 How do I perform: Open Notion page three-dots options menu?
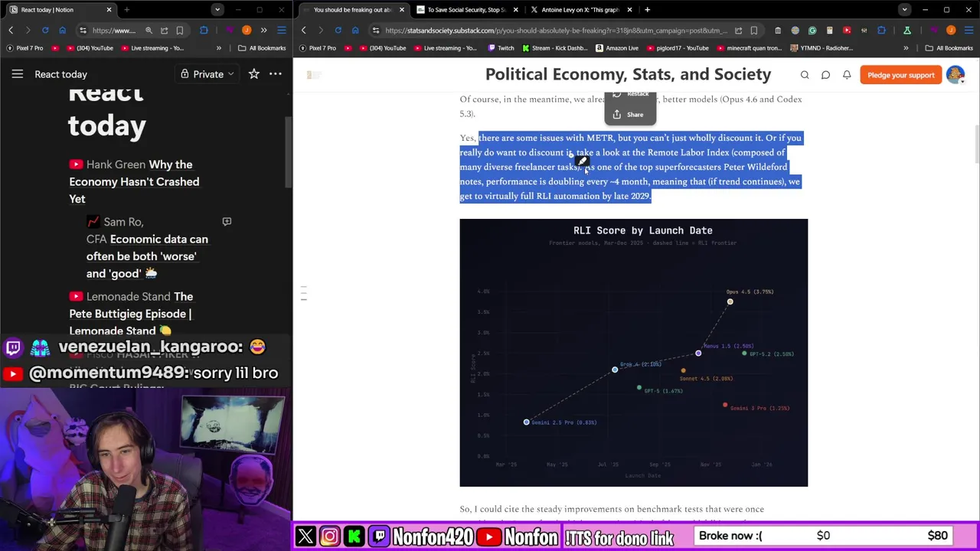276,74
